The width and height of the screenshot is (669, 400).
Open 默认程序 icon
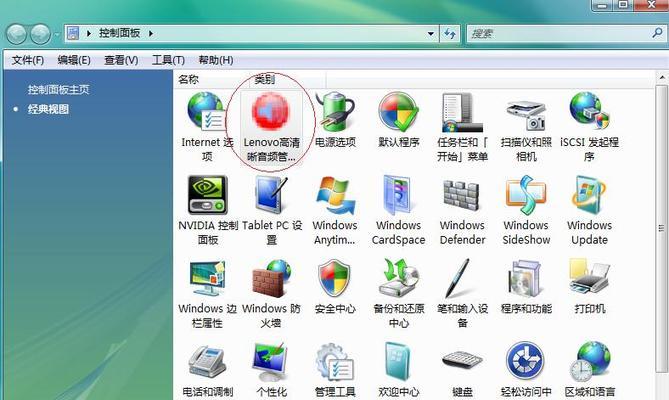click(x=398, y=112)
